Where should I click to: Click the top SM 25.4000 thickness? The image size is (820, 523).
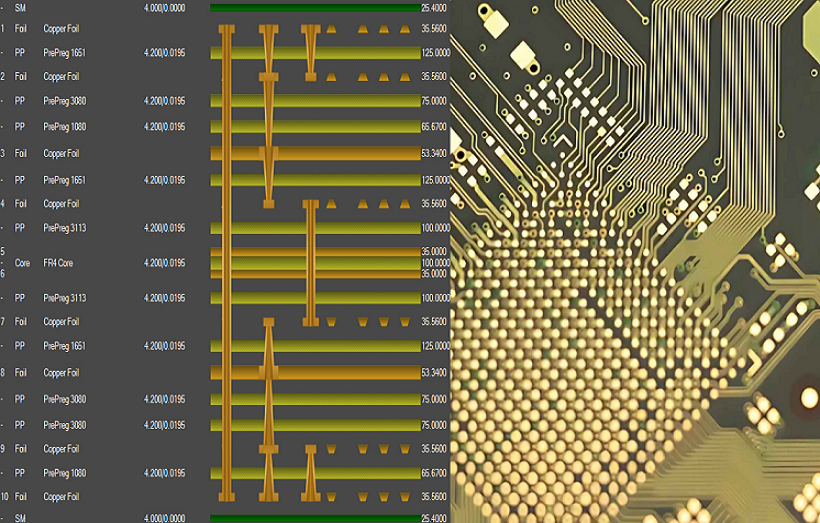tap(434, 8)
